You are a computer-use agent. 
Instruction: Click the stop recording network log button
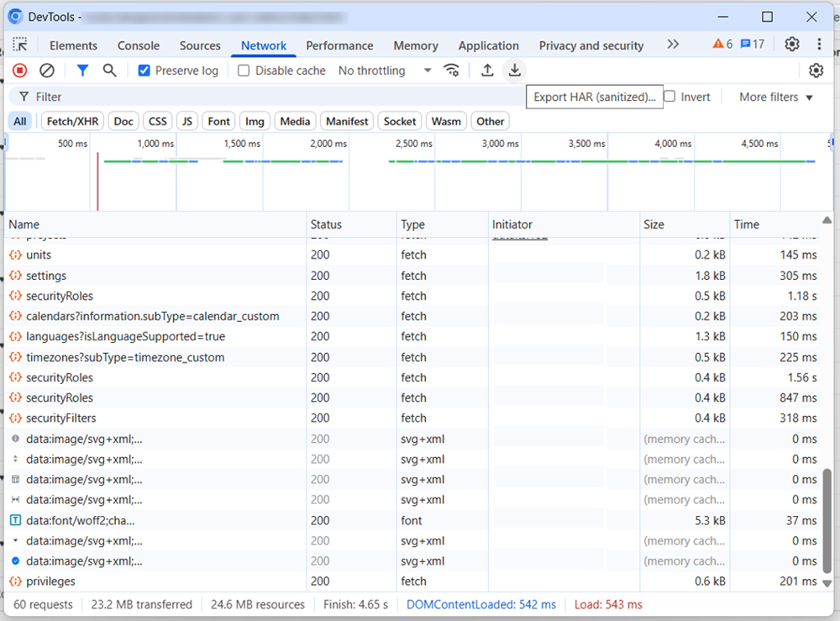coord(19,71)
